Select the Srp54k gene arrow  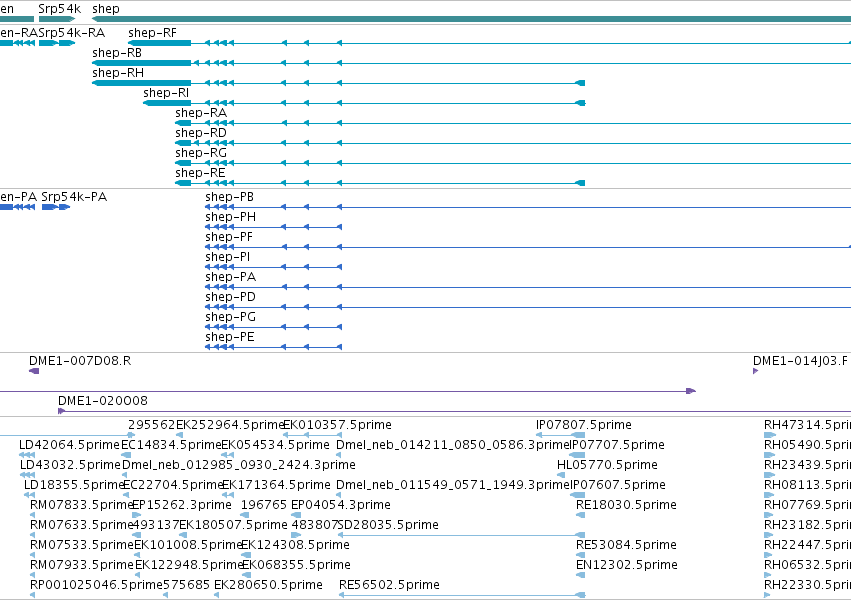pos(57,19)
